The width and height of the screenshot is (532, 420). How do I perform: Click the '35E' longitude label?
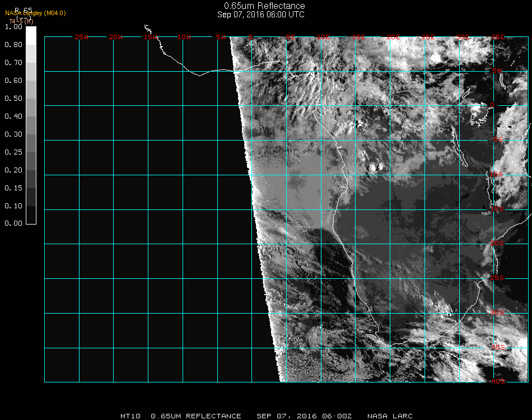pyautogui.click(x=498, y=37)
